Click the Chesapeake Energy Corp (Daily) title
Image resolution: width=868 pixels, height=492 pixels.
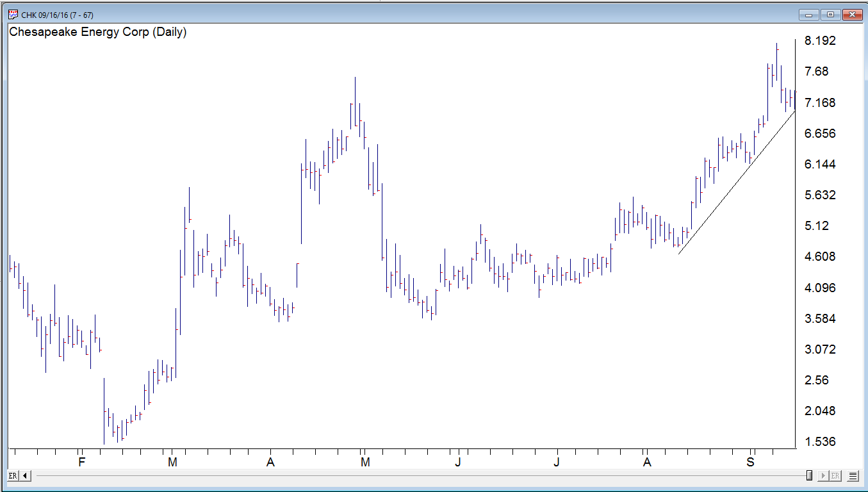pos(98,32)
